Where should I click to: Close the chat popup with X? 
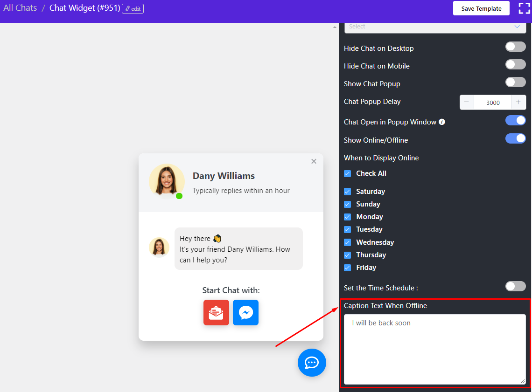pos(314,161)
